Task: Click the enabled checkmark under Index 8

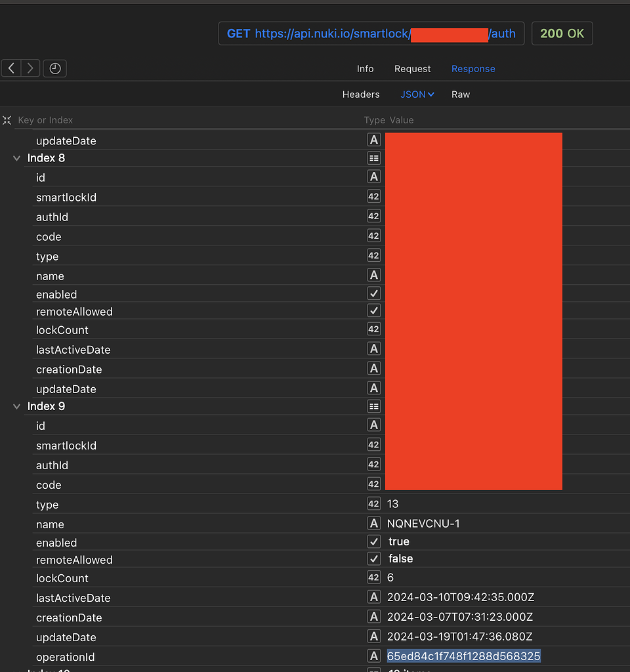Action: click(x=373, y=293)
